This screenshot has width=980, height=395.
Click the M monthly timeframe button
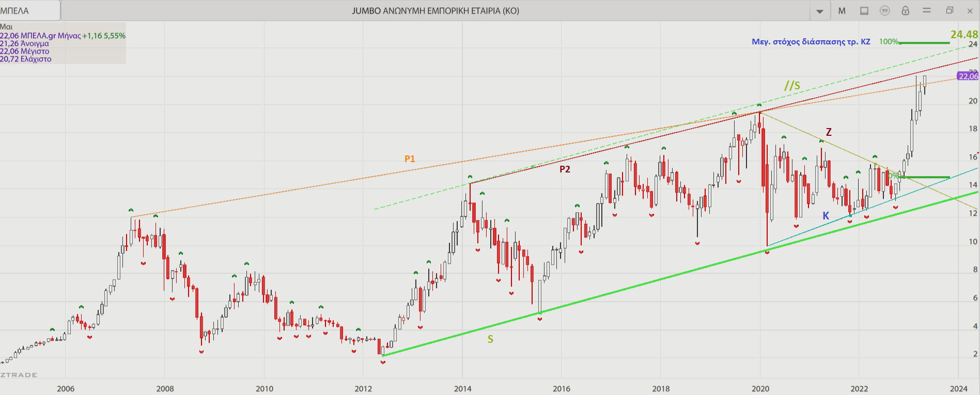pyautogui.click(x=842, y=11)
